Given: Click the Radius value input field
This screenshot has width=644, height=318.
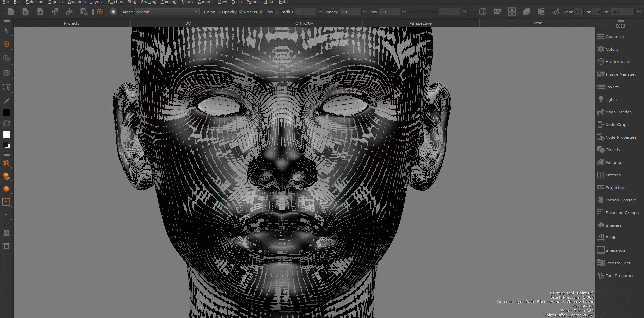Looking at the screenshot, I should pyautogui.click(x=305, y=12).
